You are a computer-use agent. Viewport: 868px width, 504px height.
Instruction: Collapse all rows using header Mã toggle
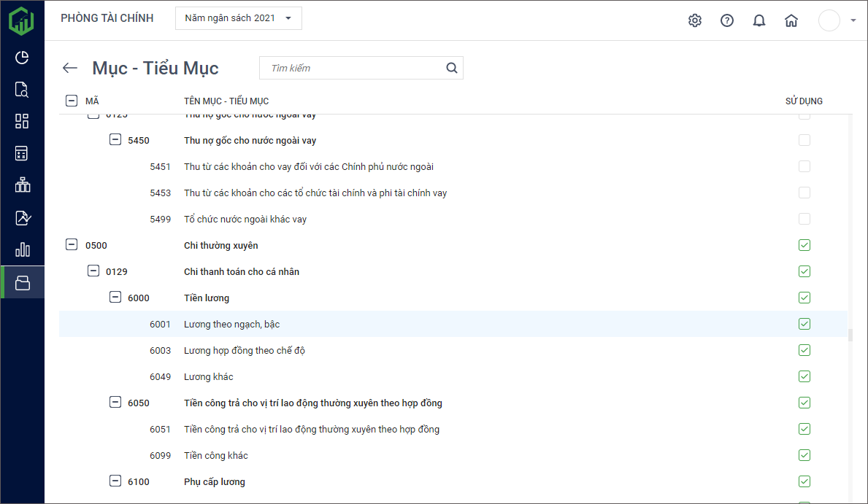72,101
